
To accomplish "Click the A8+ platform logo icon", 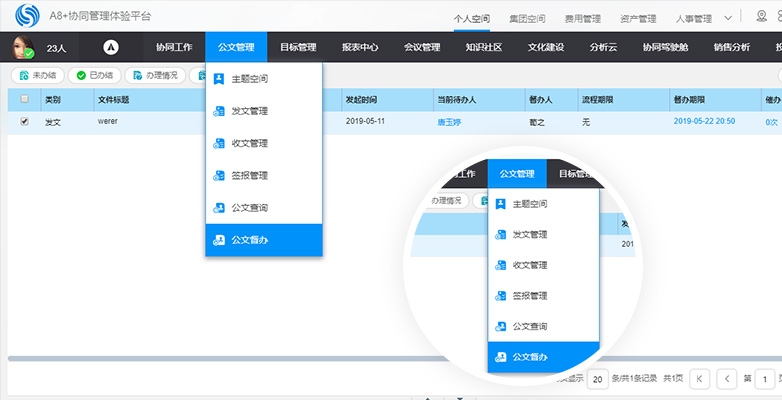I will pyautogui.click(x=29, y=16).
